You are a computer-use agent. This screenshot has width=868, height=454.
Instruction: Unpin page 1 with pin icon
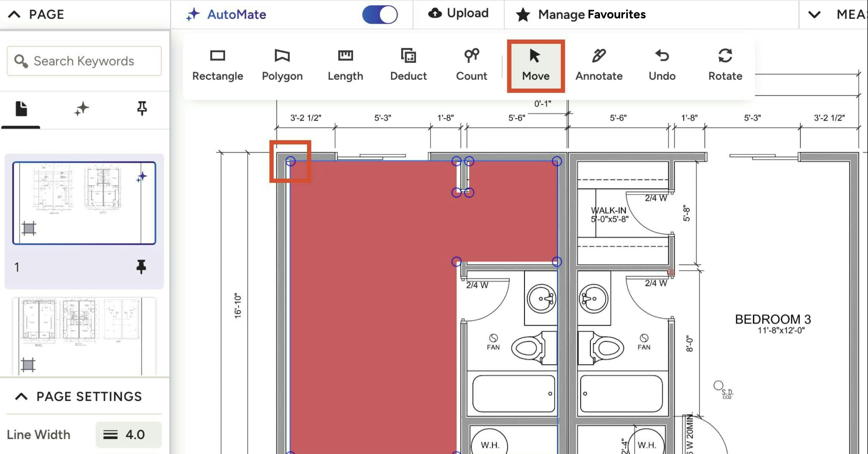tap(141, 267)
